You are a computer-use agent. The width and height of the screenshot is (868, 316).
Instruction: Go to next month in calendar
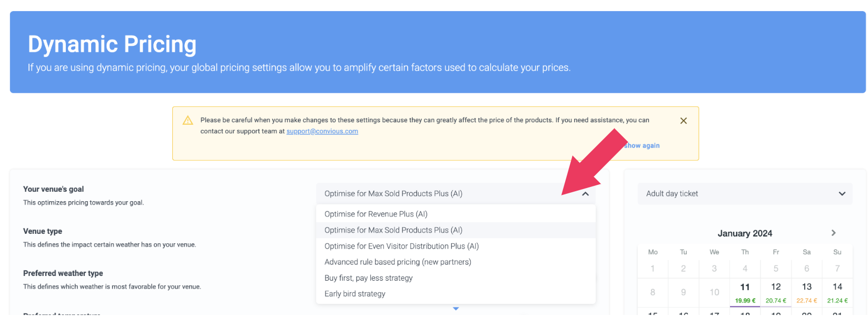point(833,233)
